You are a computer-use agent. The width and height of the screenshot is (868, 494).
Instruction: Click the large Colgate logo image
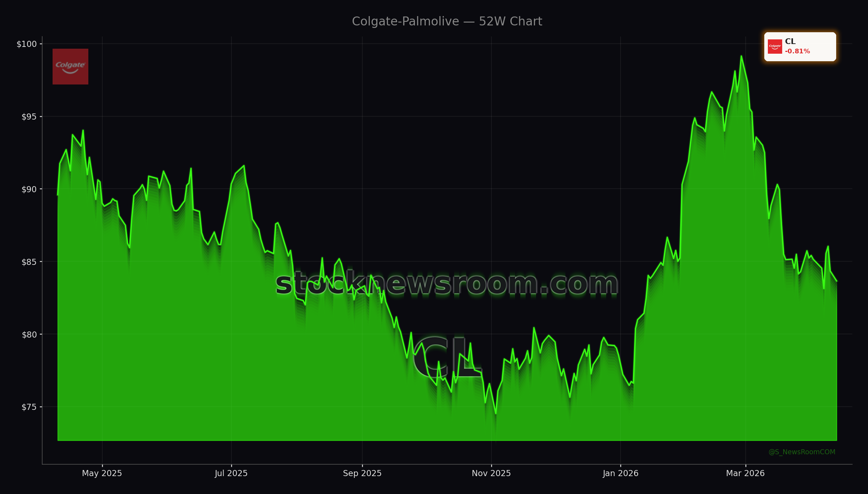click(70, 67)
